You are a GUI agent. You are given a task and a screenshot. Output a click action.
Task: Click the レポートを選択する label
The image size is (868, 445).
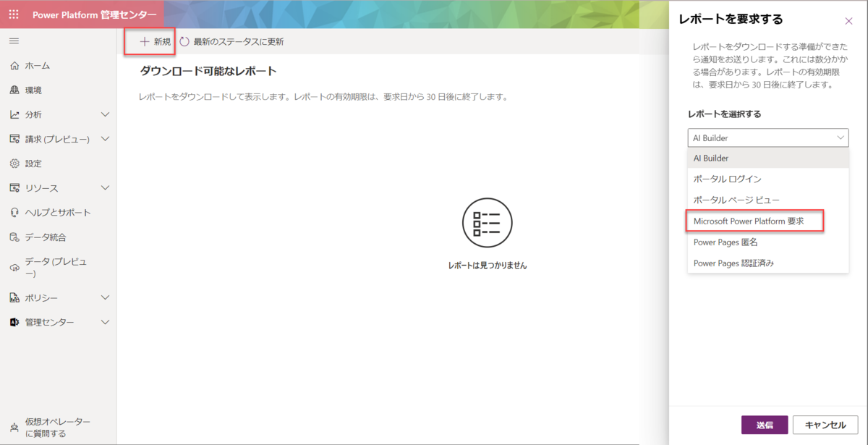(x=724, y=114)
